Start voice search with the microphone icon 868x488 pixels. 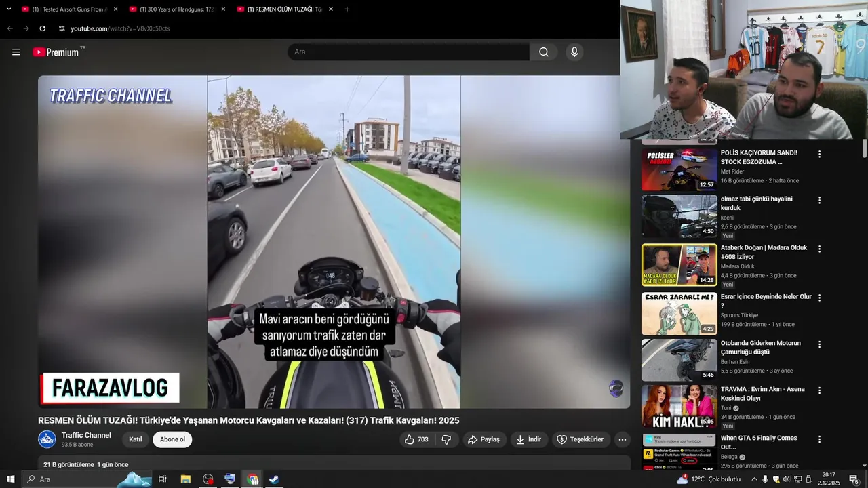coord(574,52)
